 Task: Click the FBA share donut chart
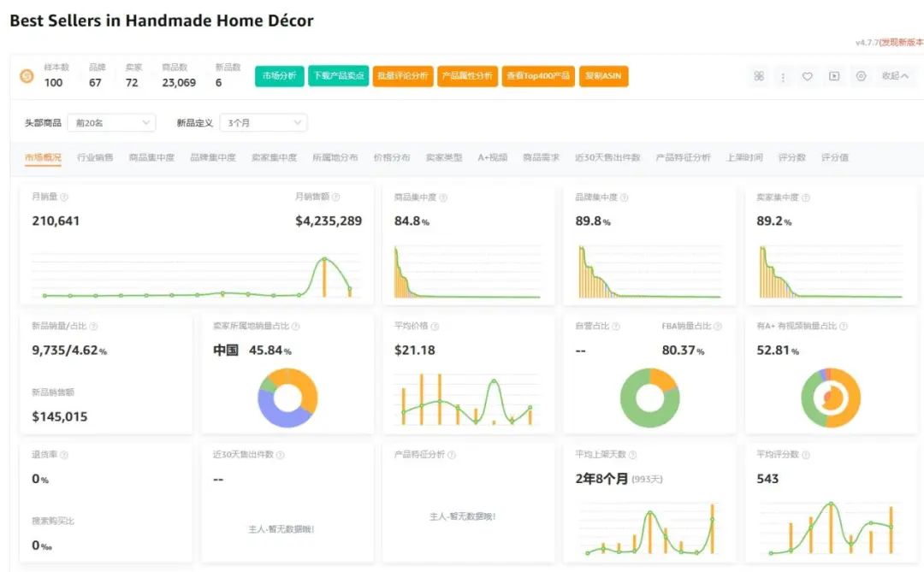tap(649, 398)
